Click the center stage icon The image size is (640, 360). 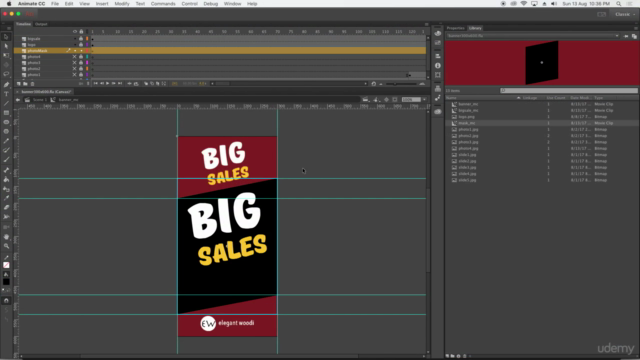click(386, 100)
